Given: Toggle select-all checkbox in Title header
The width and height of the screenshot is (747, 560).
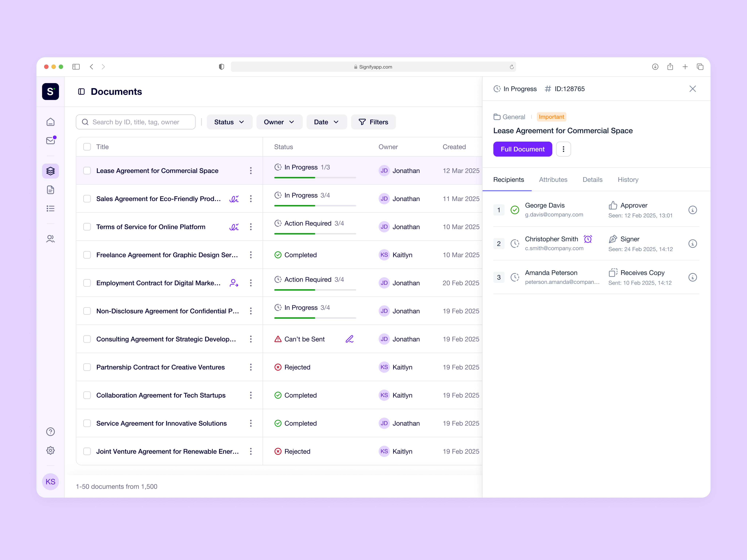Looking at the screenshot, I should coord(87,147).
